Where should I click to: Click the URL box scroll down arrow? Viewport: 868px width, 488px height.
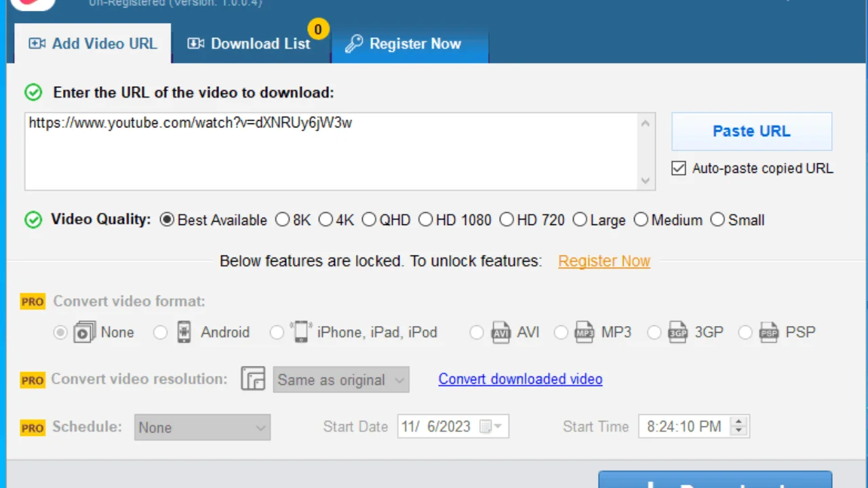(x=646, y=180)
